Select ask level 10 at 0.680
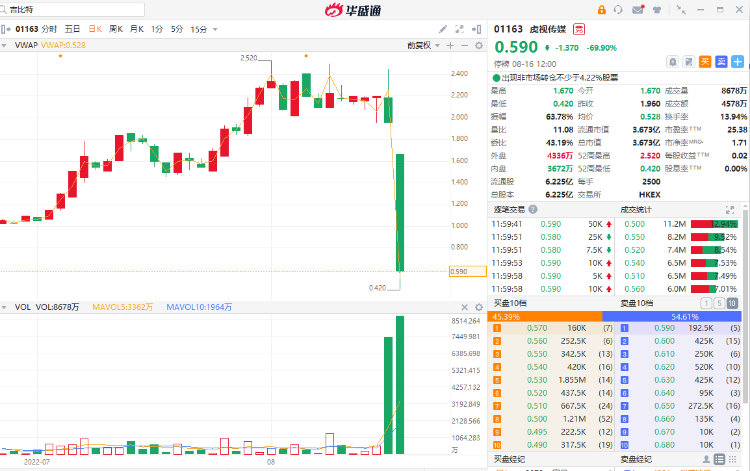 (x=679, y=445)
